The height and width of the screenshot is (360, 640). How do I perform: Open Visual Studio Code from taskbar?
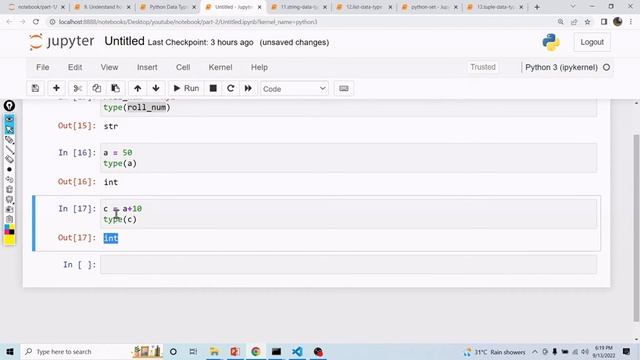(297, 351)
